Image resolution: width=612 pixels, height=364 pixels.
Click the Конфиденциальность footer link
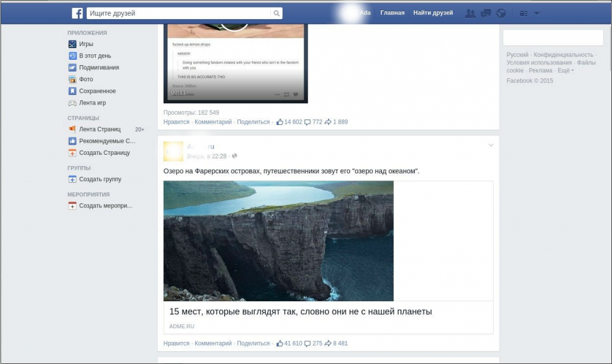(x=563, y=54)
